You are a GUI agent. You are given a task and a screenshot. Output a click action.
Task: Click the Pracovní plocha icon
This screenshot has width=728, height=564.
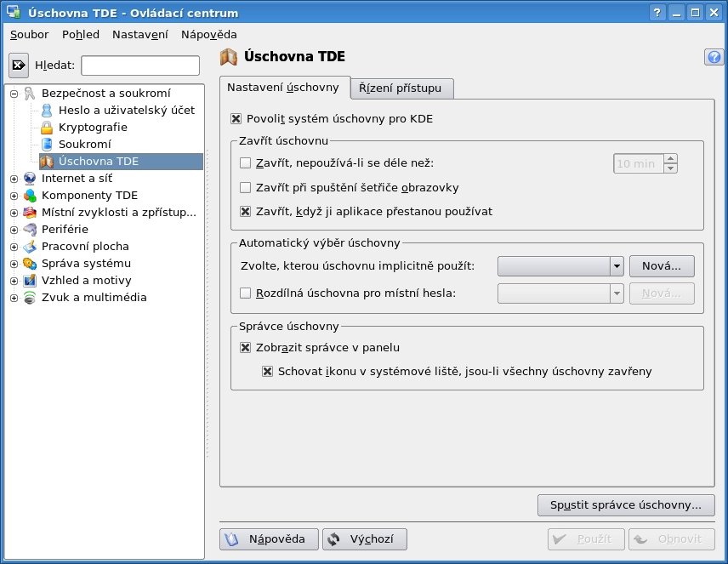point(30,246)
